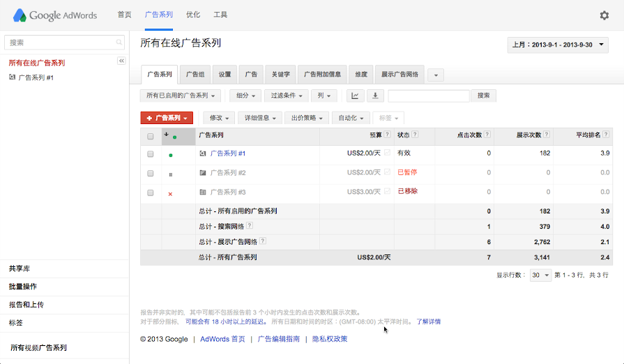Click the help icon next to 展示次数 header
Screen dimensions: 624x364
(x=547, y=135)
